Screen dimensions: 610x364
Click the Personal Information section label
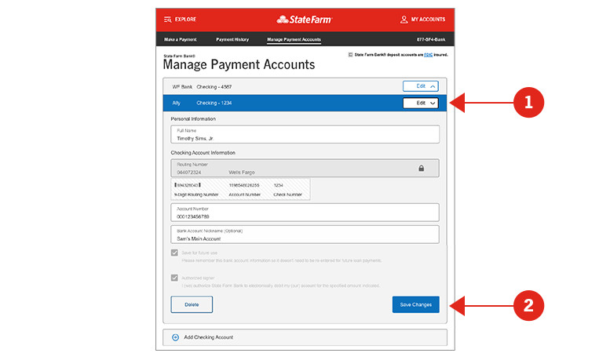pos(193,119)
